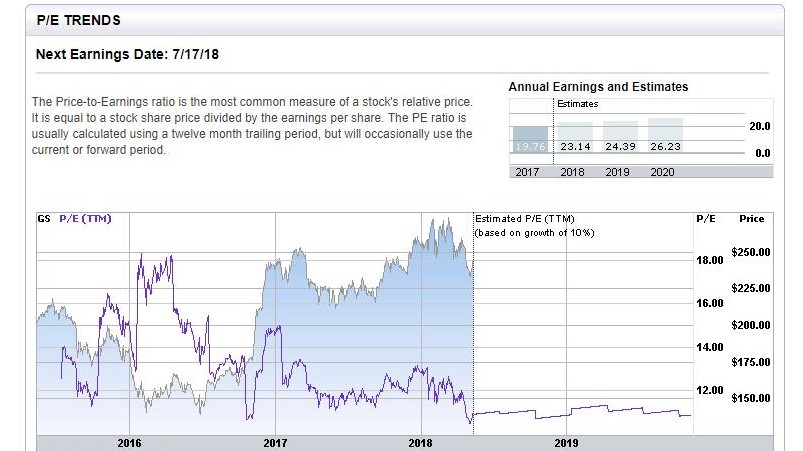Click the GS ticker label in chart legend
The height and width of the screenshot is (451, 803).
(43, 218)
